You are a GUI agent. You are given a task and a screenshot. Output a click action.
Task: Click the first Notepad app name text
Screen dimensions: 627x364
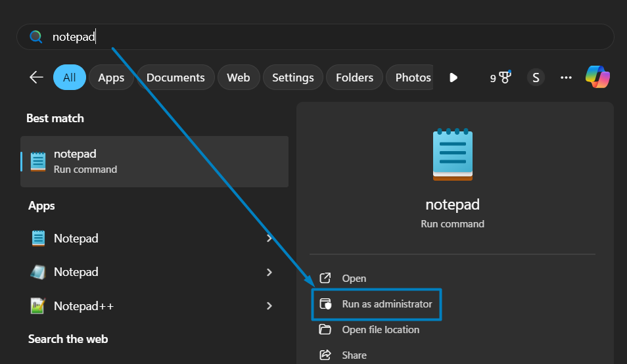(76, 239)
